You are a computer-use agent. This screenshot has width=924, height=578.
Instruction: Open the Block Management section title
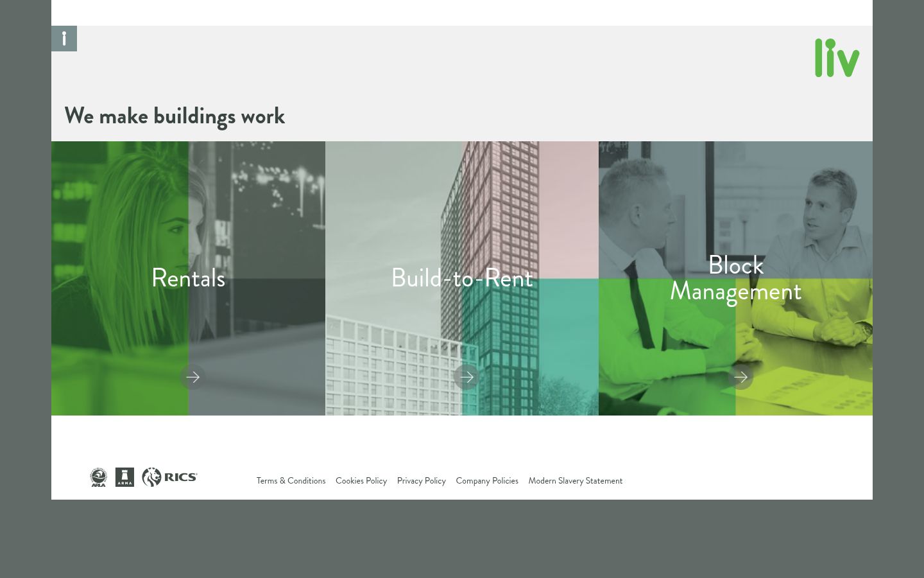[735, 278]
